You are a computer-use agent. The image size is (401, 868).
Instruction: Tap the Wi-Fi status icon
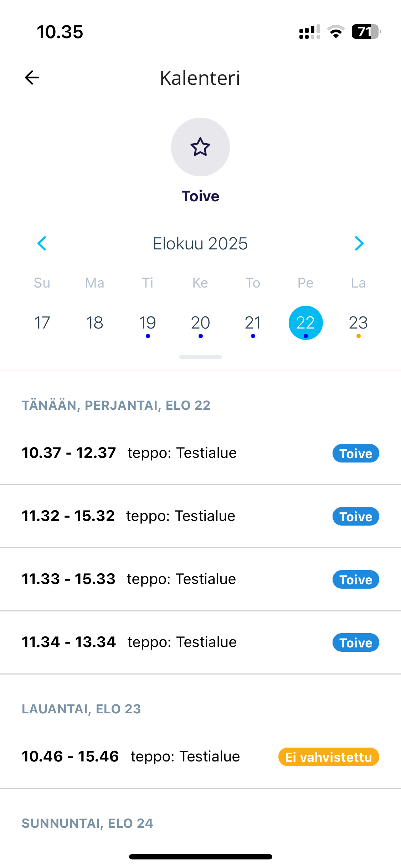coord(336,32)
